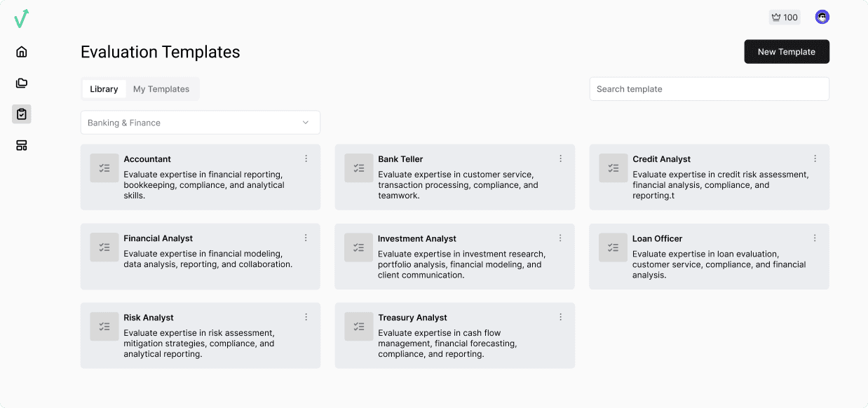Open options menu for the Investment Analyst card
Image resolution: width=868 pixels, height=408 pixels.
pyautogui.click(x=560, y=238)
